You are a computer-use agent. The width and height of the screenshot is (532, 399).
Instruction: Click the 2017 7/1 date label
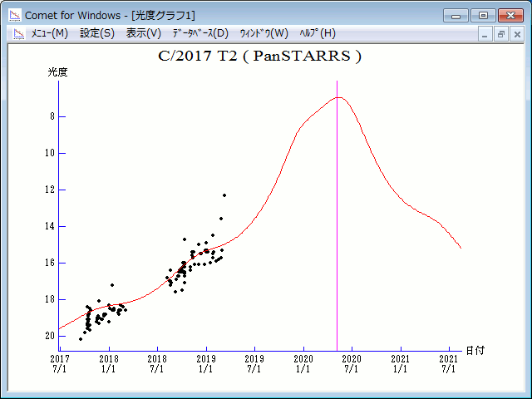(60, 364)
